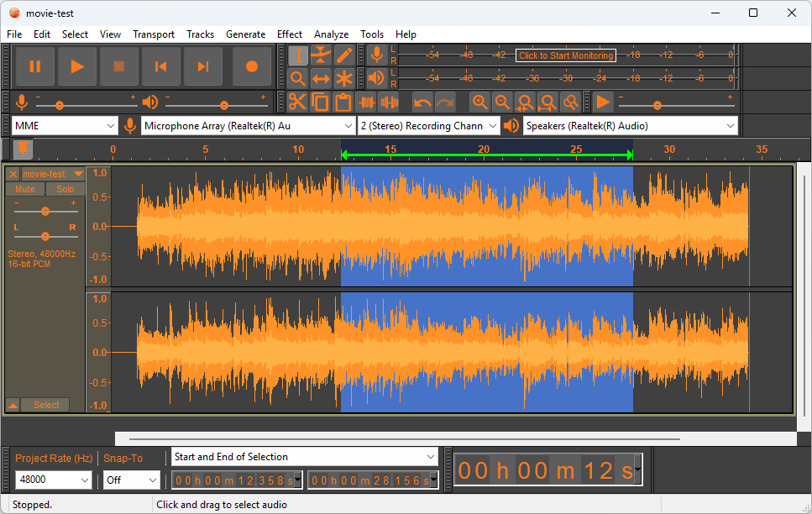Screen dimensions: 812x514
Task: Open the audio position time format arrow
Action: pos(637,469)
